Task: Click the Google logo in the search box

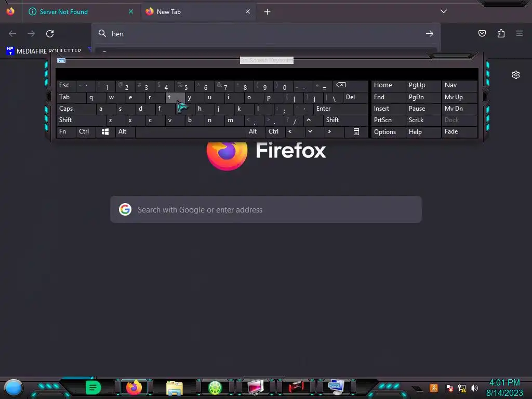Action: pyautogui.click(x=125, y=210)
